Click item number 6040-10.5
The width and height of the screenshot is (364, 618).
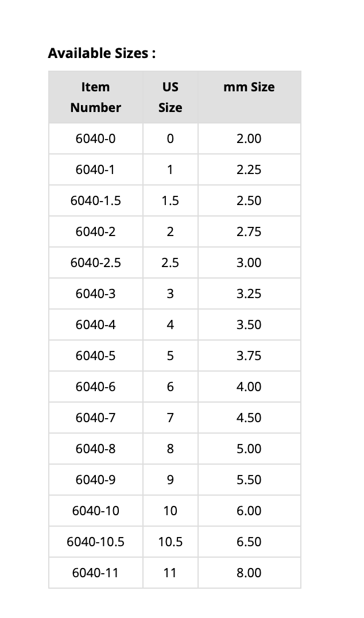(x=95, y=542)
